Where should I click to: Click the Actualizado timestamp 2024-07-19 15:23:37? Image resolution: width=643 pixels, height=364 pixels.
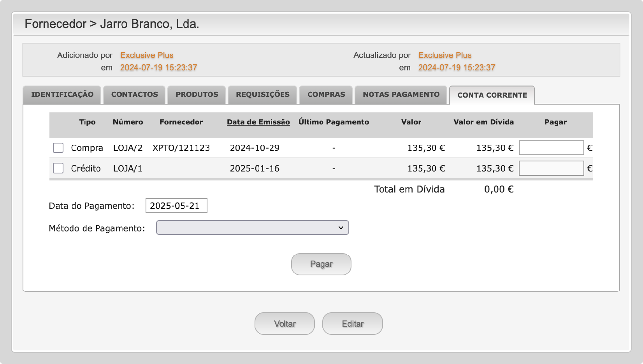[x=457, y=68]
